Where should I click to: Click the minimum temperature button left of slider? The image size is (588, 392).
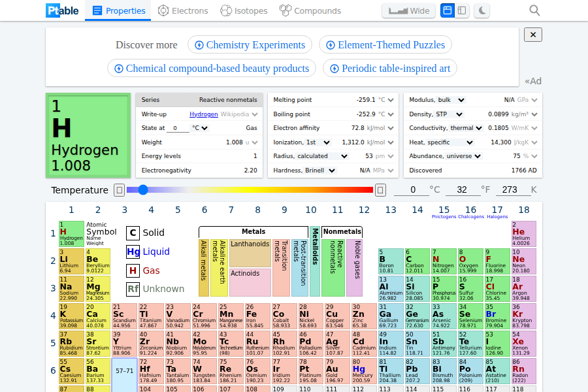(x=120, y=190)
